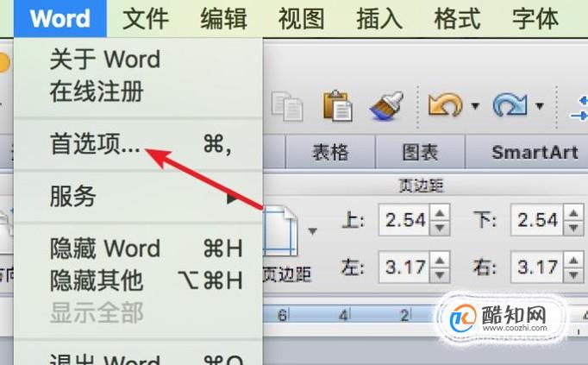Increase the 左 left margin value

(440, 261)
